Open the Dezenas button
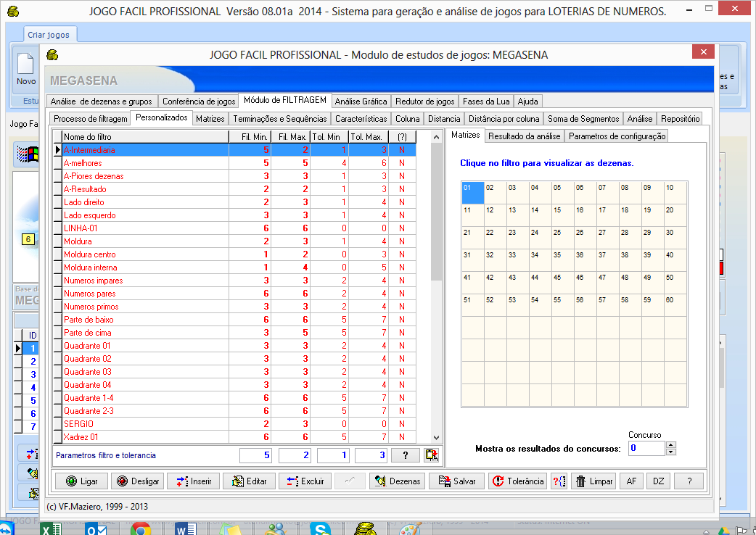 coord(397,481)
